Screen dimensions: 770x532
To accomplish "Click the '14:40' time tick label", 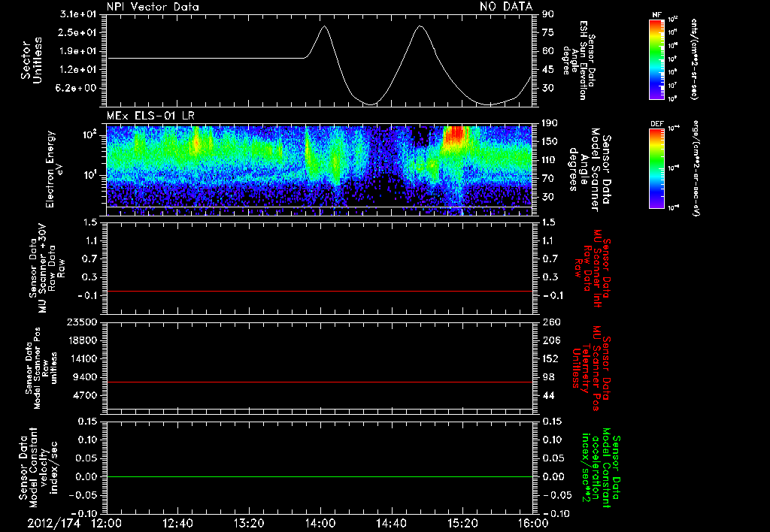I will 391,523.
